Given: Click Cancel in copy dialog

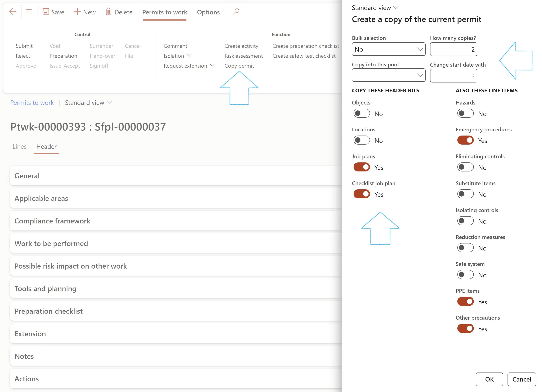Looking at the screenshot, I should [x=522, y=379].
